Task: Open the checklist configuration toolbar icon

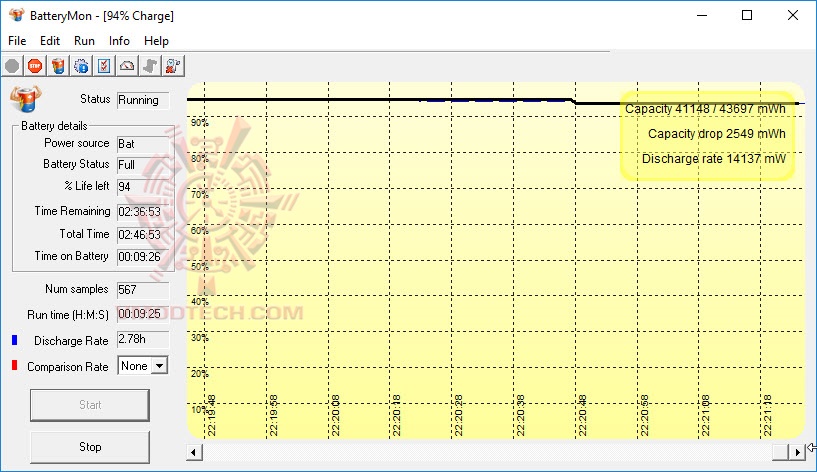Action: tap(104, 66)
